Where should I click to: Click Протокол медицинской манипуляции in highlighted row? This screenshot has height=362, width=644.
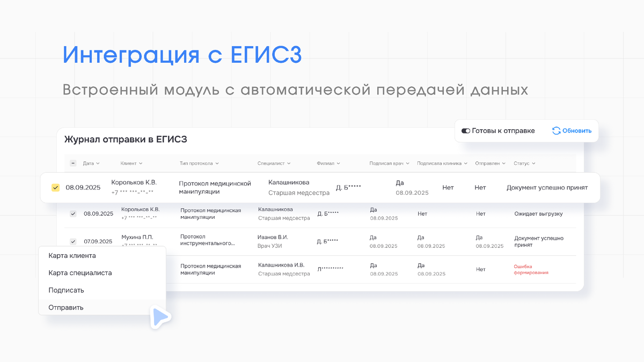click(x=215, y=187)
